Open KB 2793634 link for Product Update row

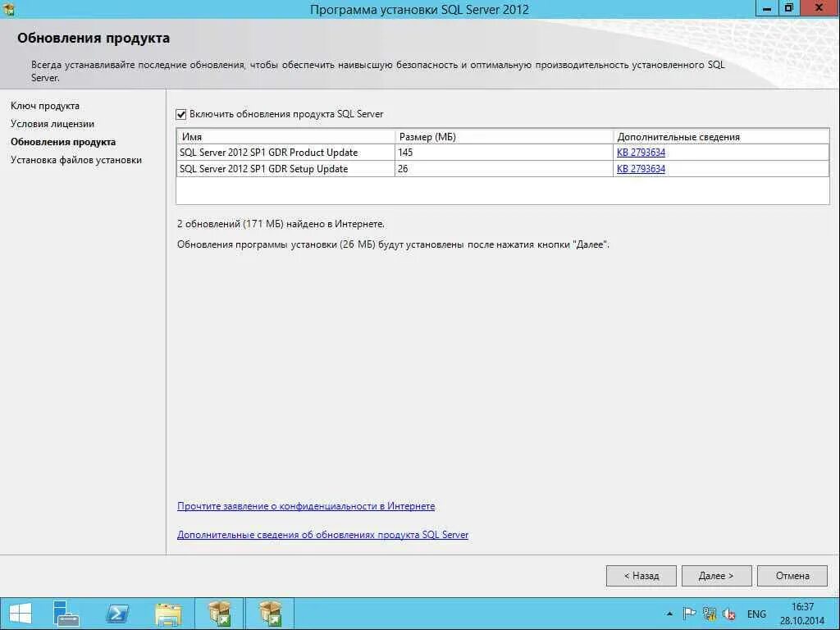coord(641,153)
